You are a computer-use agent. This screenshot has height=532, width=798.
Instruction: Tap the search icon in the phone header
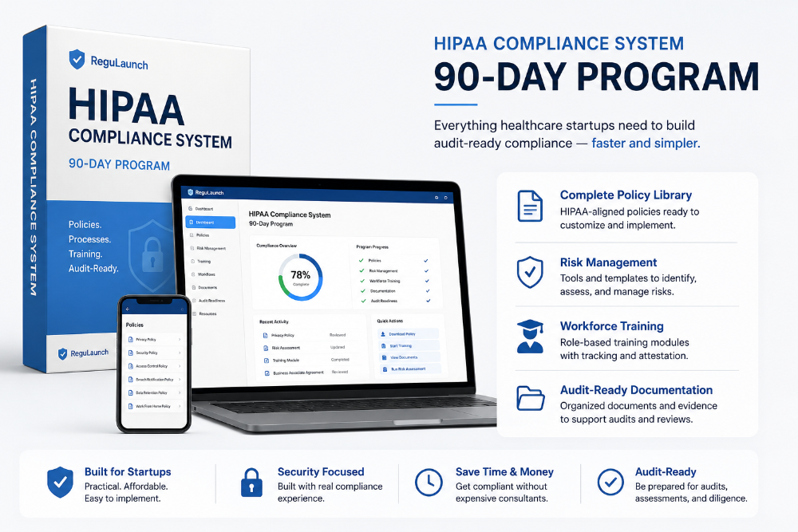182,309
